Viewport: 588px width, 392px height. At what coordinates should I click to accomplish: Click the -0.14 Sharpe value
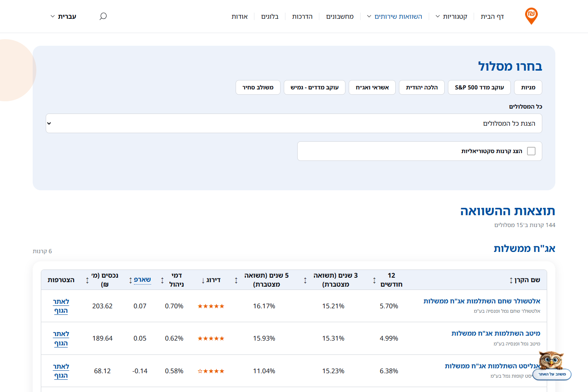140,371
